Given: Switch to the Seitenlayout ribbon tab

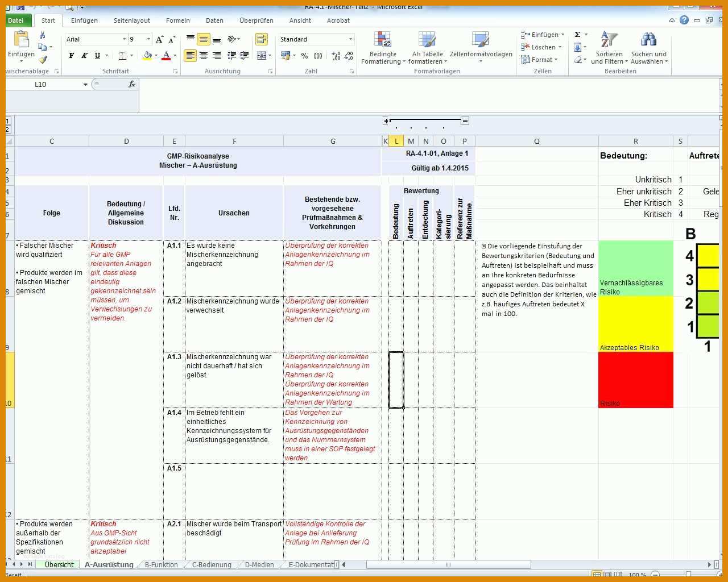Looking at the screenshot, I should (x=132, y=20).
